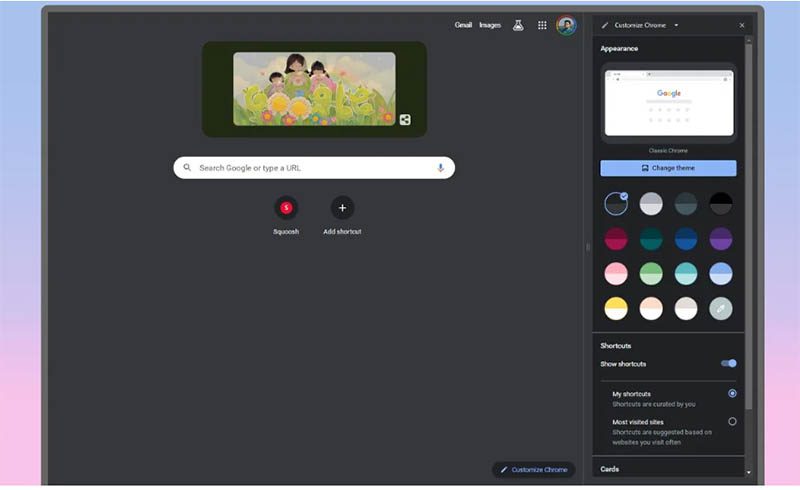Click the pencil icon in side panel header
Image resolution: width=800 pixels, height=490 pixels.
605,25
